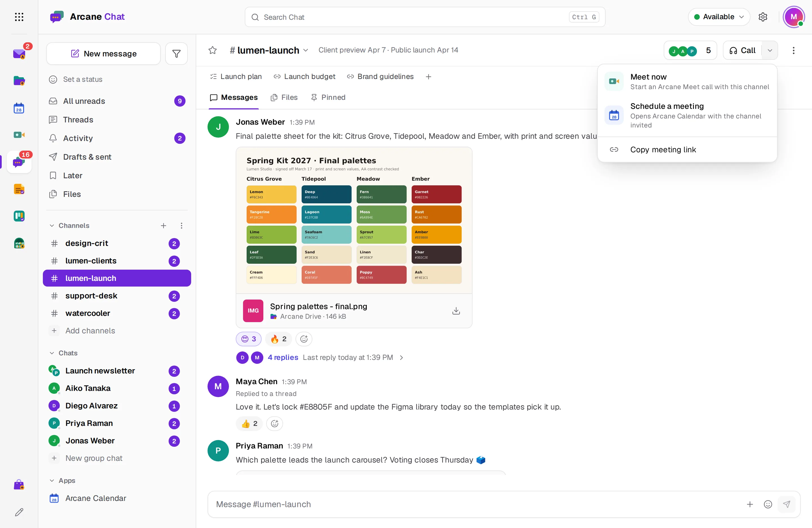Toggle the heart-eyes reaction with 3

click(249, 339)
